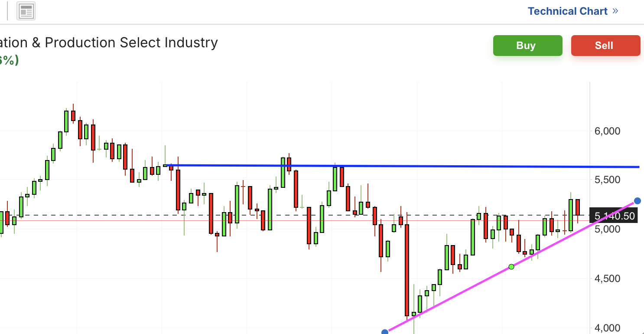Click the double chevron after Technical Chart
Screen dimensions: 644x334
pyautogui.click(x=615, y=11)
